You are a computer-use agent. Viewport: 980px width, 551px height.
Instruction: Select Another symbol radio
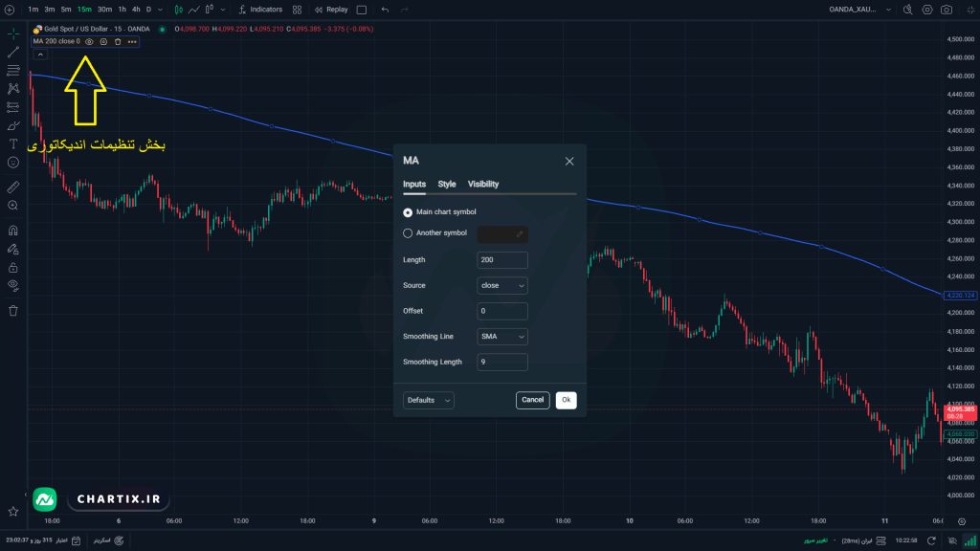tap(408, 233)
